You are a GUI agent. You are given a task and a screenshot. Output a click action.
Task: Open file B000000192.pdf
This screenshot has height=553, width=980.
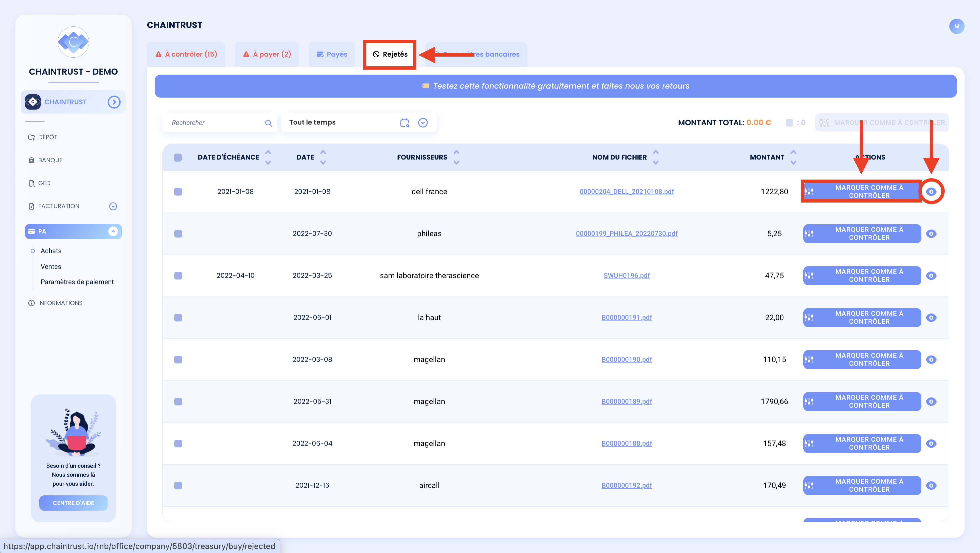[627, 485]
